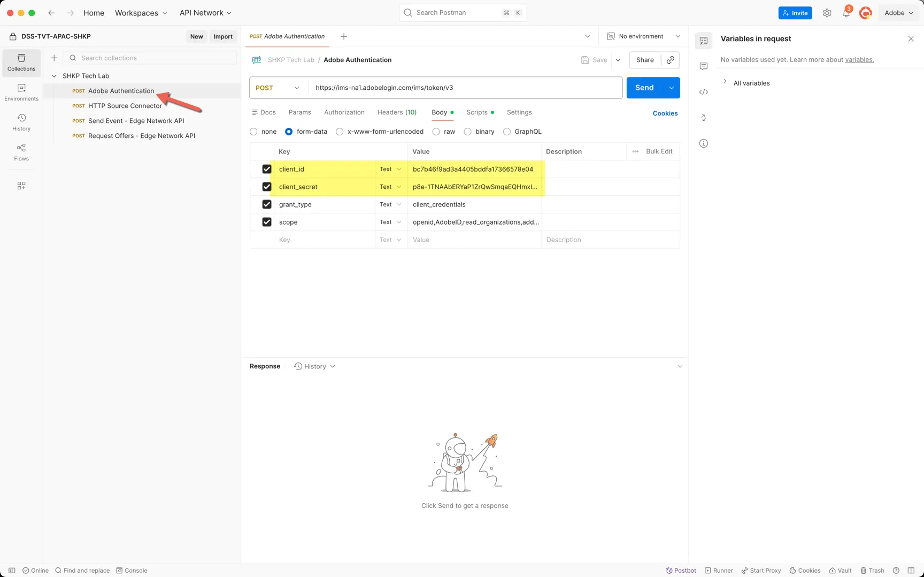Open the code snippet icon in the right sidebar
Screen dimensions: 924x577
[704, 92]
